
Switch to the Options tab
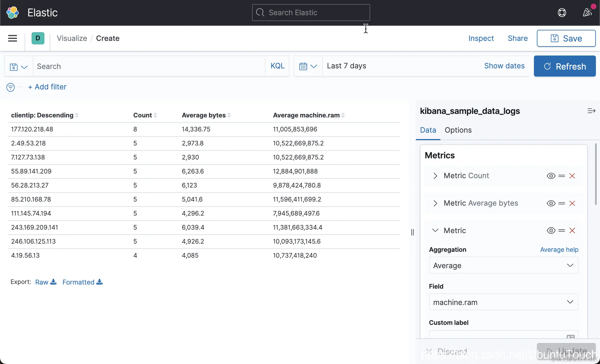458,130
